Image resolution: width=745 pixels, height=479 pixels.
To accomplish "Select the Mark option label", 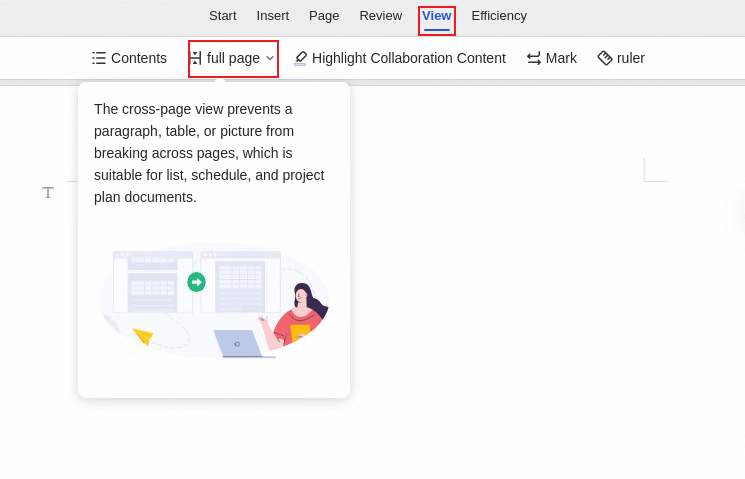I will click(x=561, y=58).
